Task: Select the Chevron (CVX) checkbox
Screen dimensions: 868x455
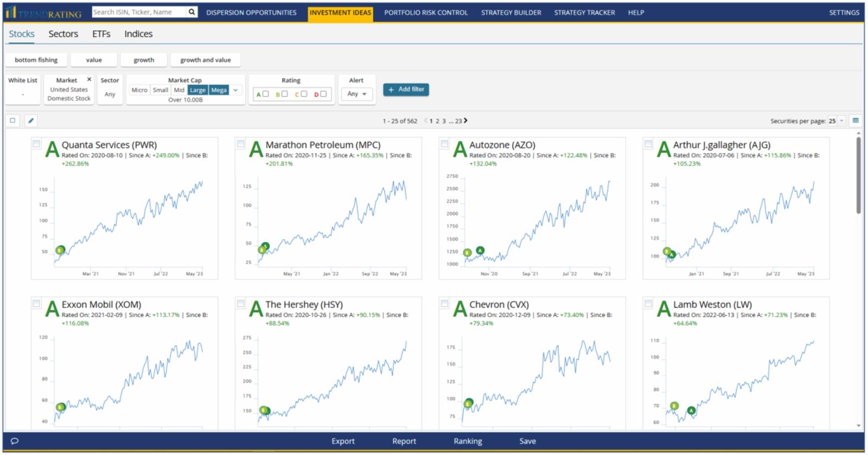Action: [444, 303]
